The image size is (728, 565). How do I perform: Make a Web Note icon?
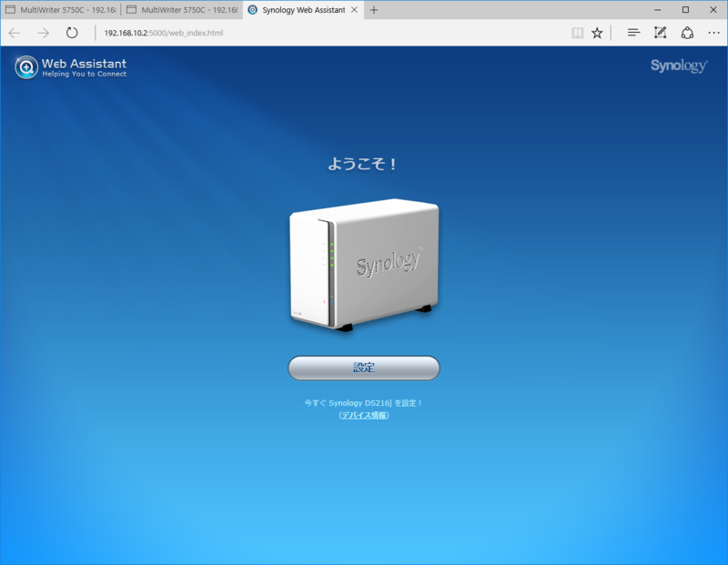(661, 33)
